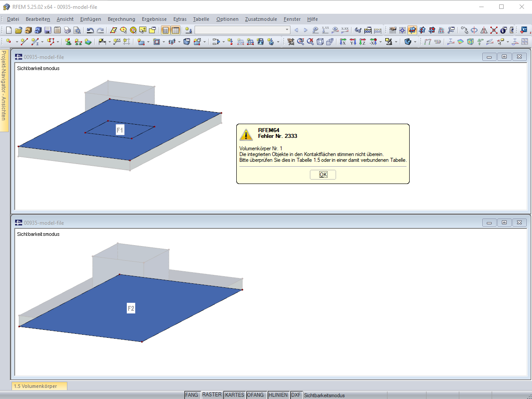Click the dimension tool icon

click(102, 42)
